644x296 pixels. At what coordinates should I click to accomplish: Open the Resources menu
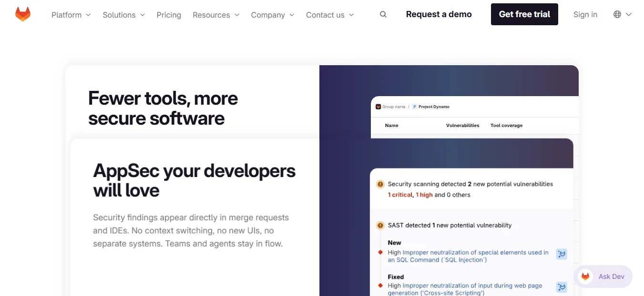pos(216,15)
